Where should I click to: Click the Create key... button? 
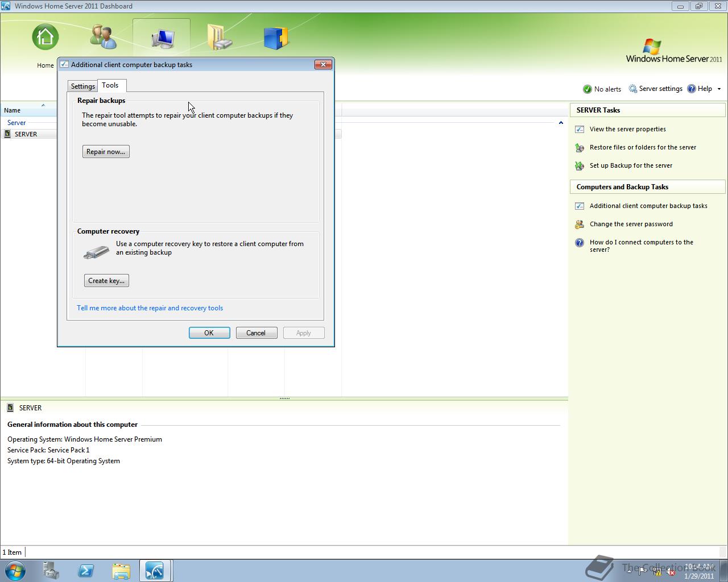tap(106, 281)
